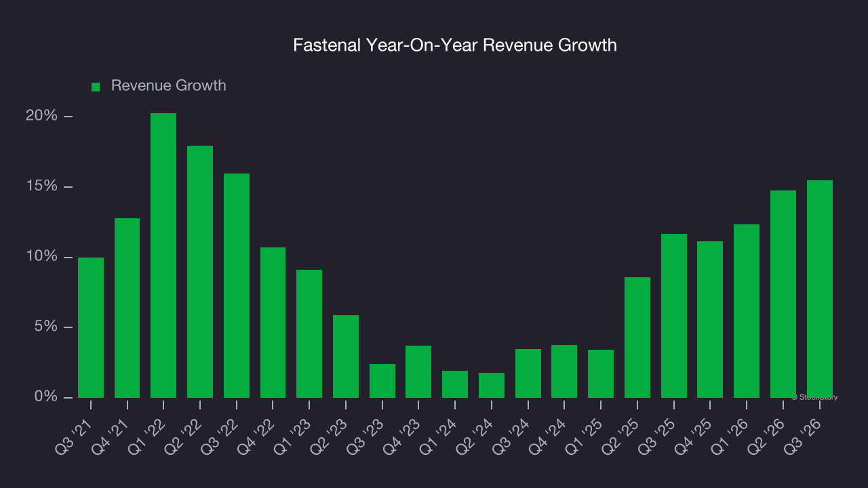The image size is (868, 488).
Task: Select the Q1 '26 bar
Action: pos(747,311)
